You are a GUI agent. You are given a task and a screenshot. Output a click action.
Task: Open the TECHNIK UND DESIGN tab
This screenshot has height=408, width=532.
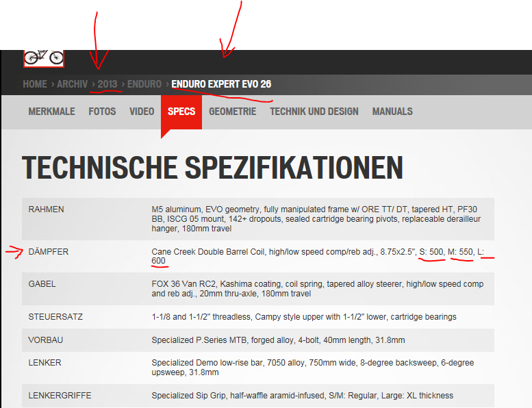tap(314, 112)
